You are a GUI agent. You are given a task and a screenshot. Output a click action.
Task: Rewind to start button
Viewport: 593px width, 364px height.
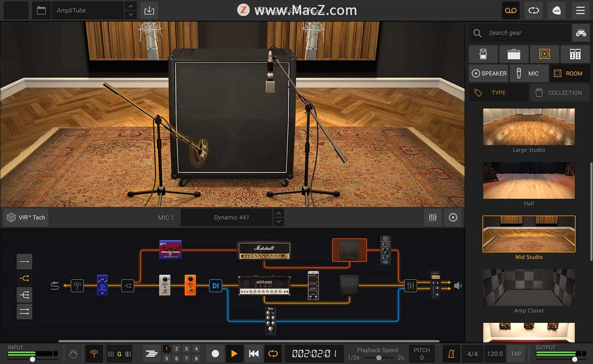(254, 353)
